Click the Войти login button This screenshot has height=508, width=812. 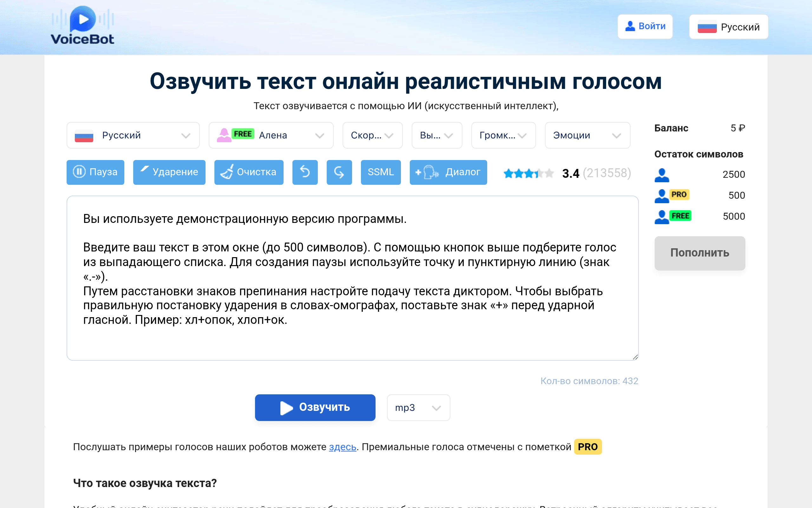coord(645,27)
